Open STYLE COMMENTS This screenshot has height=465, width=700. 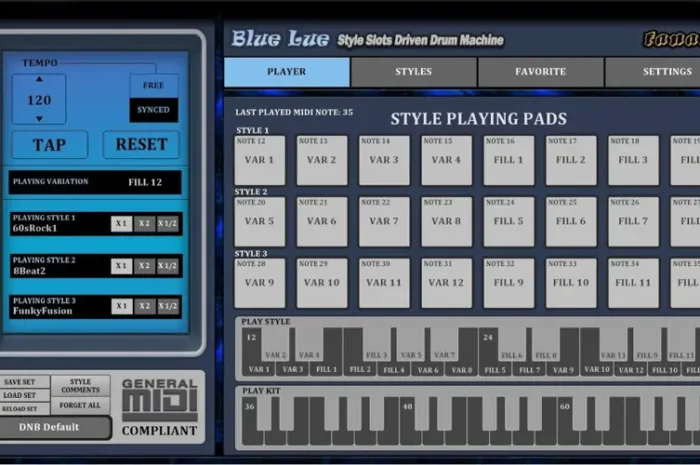coord(80,386)
